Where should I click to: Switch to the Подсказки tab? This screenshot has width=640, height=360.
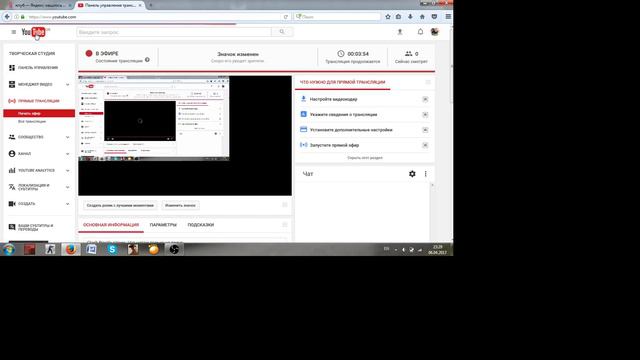201,225
